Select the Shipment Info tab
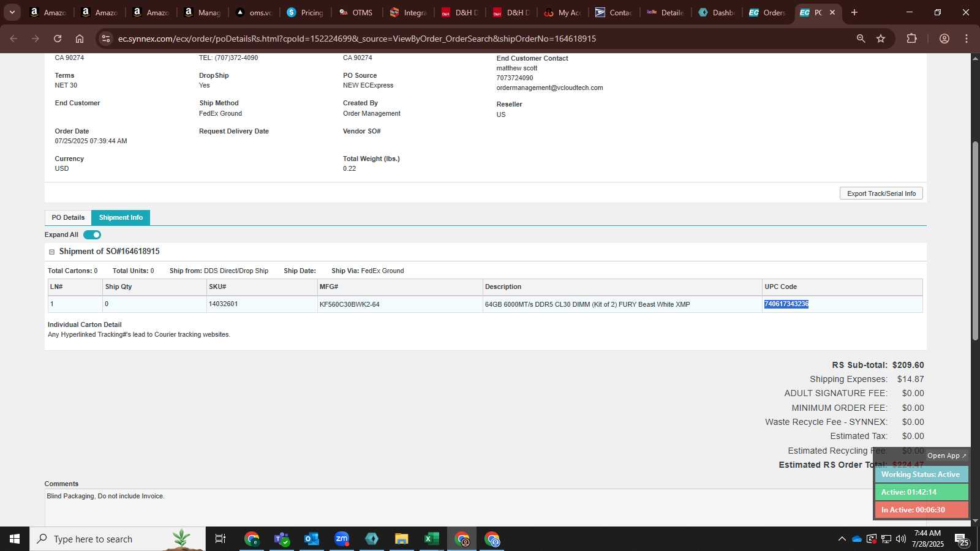 pos(121,217)
